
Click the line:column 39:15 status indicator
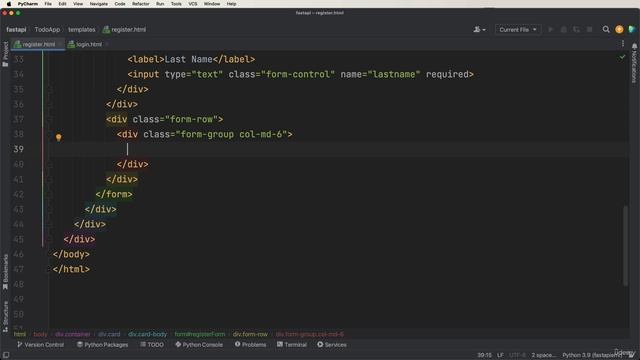[x=484, y=355]
